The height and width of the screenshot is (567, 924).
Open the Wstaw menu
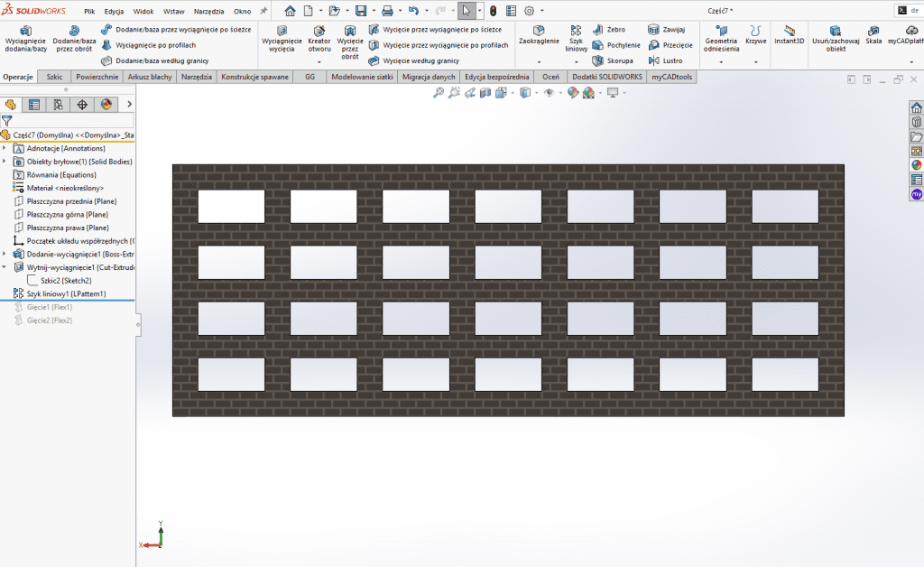[174, 12]
